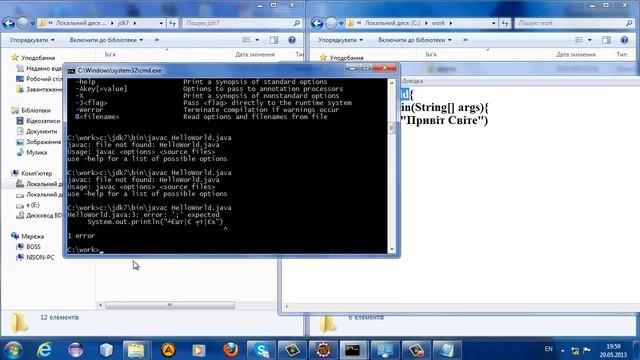
Task: Click work in the address bar breadcrumb
Action: [438, 23]
